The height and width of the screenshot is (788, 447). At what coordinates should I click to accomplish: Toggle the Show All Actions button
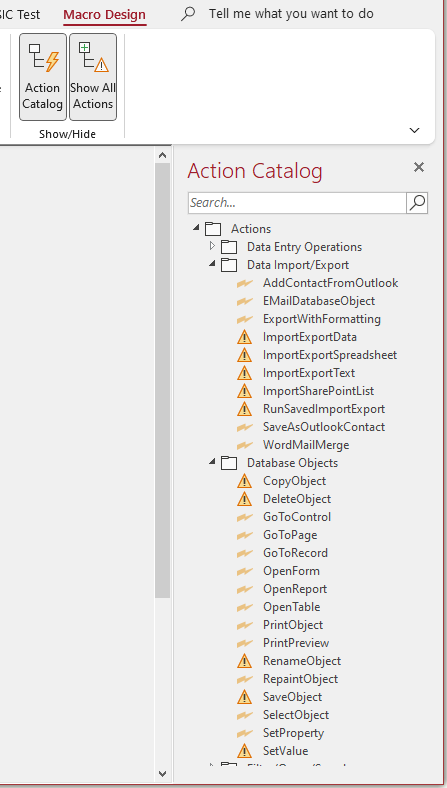(x=93, y=77)
